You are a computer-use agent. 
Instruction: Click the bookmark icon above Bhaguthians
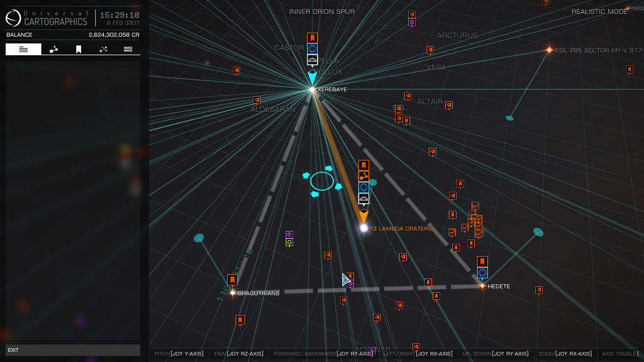click(x=233, y=280)
